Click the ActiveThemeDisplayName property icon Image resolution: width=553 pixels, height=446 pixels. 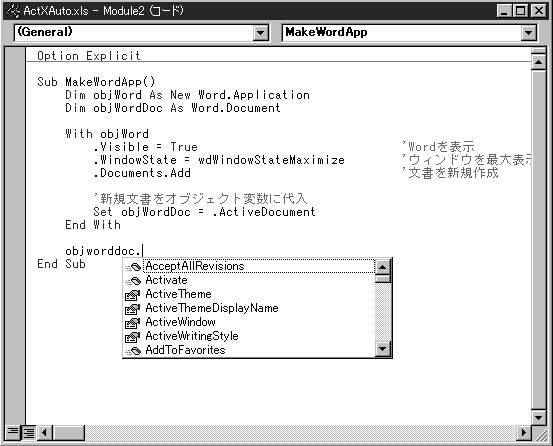point(133,309)
